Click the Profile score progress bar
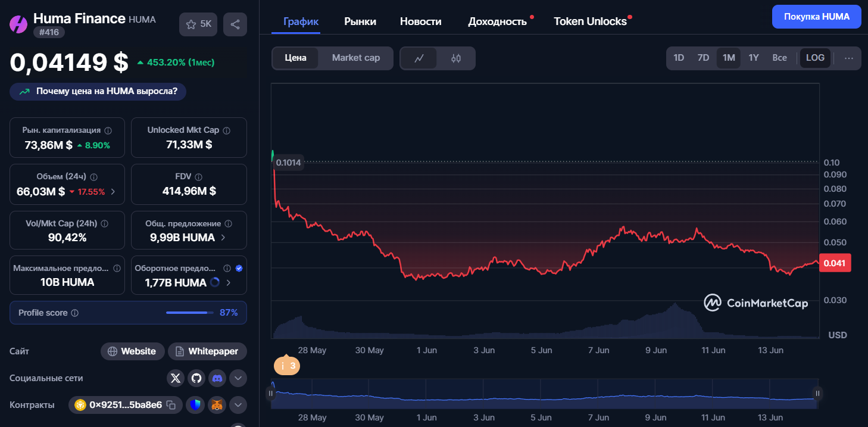Viewport: 868px width, 427px height. click(x=190, y=313)
